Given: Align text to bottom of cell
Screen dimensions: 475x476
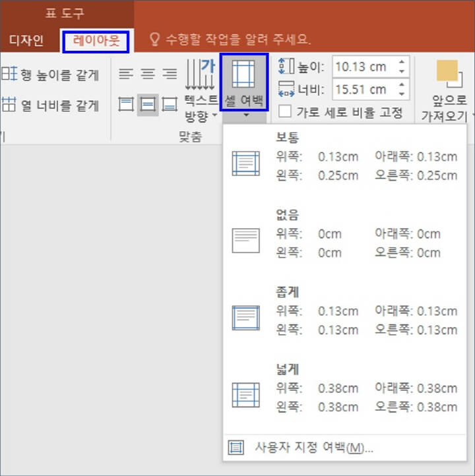Looking at the screenshot, I should pos(170,104).
